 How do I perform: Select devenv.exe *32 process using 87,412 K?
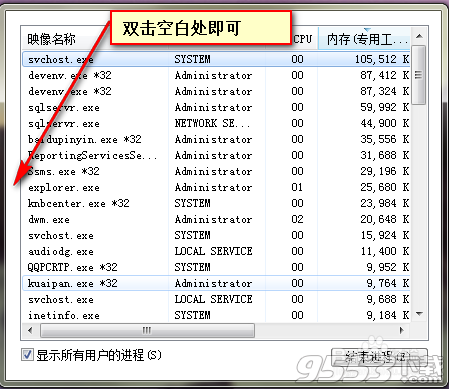coord(216,75)
